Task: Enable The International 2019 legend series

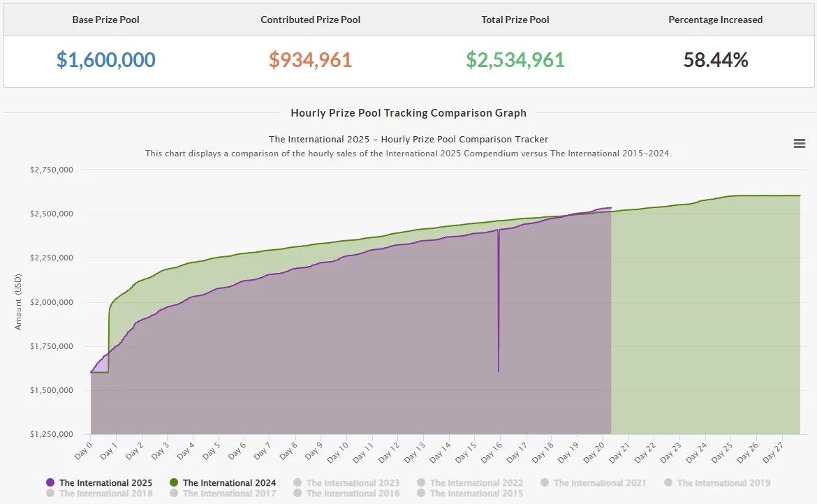Action: [717, 483]
